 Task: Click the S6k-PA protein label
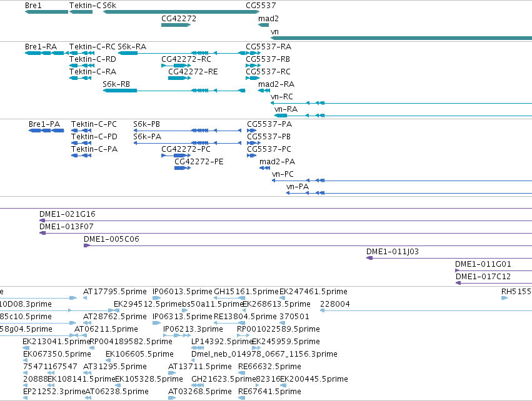[148, 137]
